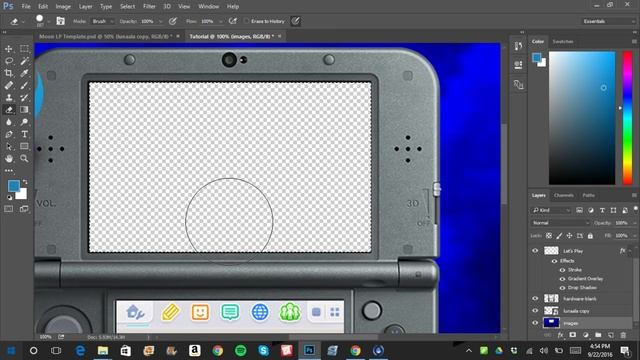Click the hue slider in Color panel

[x=627, y=118]
